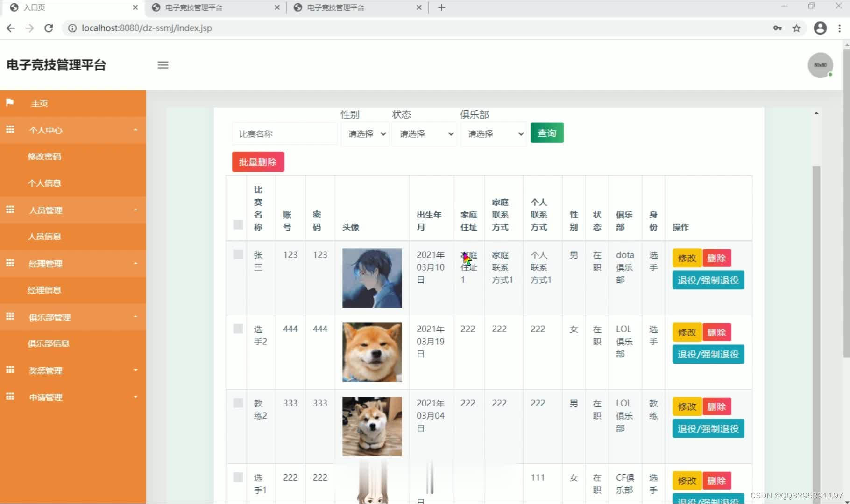Go back with the browser back arrow
This screenshot has height=504, width=850.
(x=11, y=28)
